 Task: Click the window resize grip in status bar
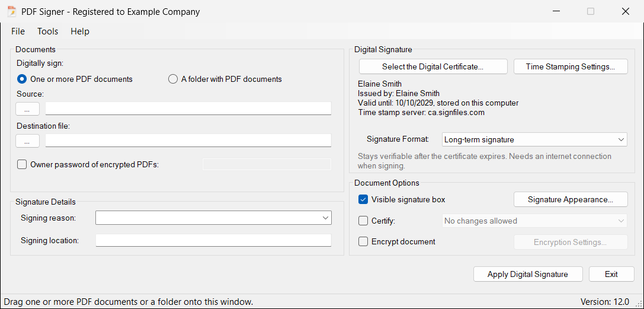[639, 304]
